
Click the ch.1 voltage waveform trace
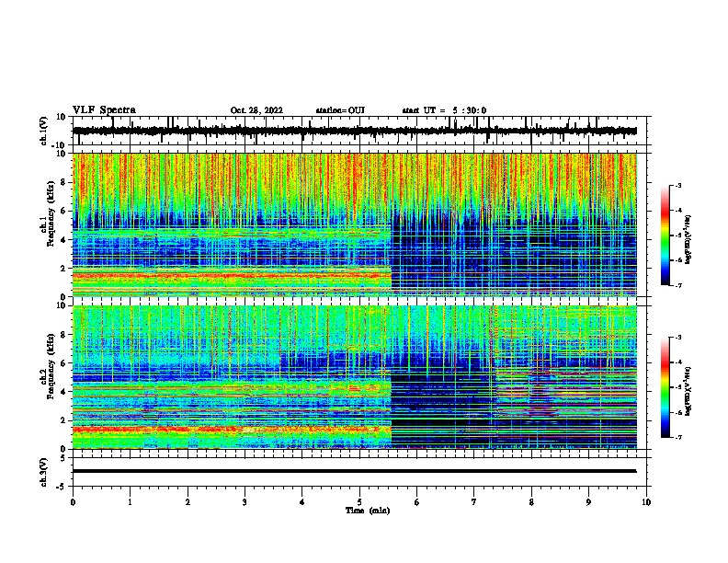[354, 131]
